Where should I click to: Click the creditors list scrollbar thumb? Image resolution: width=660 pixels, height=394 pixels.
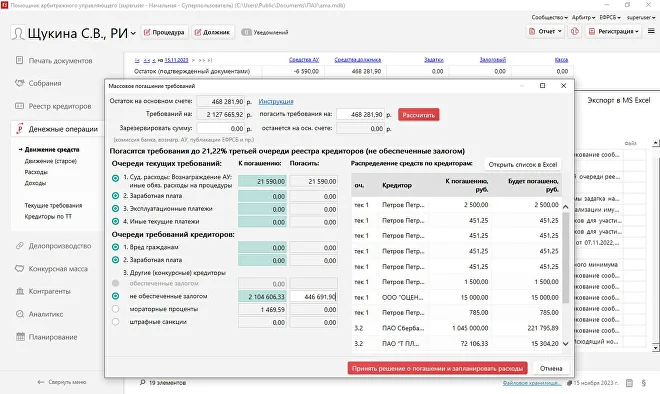[565, 257]
